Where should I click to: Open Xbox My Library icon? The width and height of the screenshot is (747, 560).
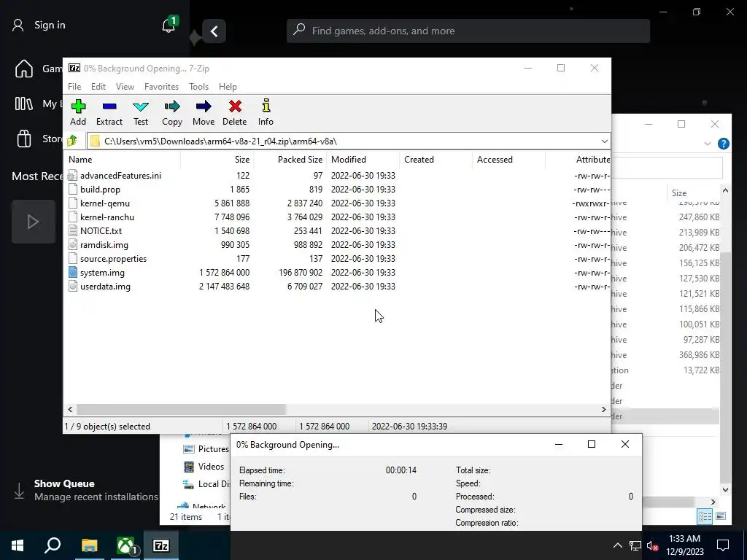(x=24, y=104)
